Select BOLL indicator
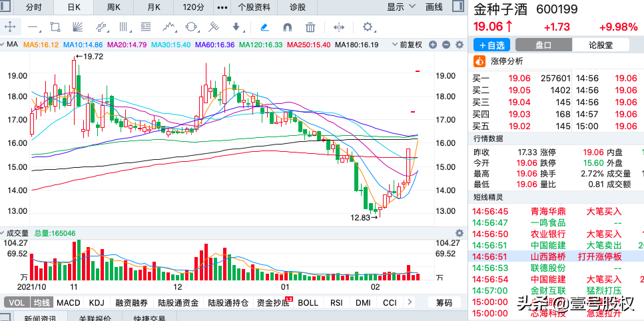Screen dimensions: 644x321 pos(308,303)
